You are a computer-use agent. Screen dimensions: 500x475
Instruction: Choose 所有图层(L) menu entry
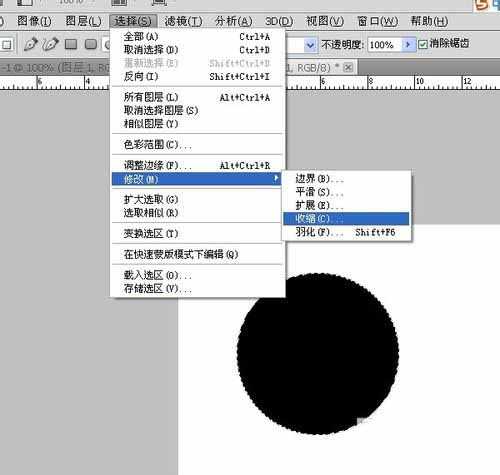[197, 97]
